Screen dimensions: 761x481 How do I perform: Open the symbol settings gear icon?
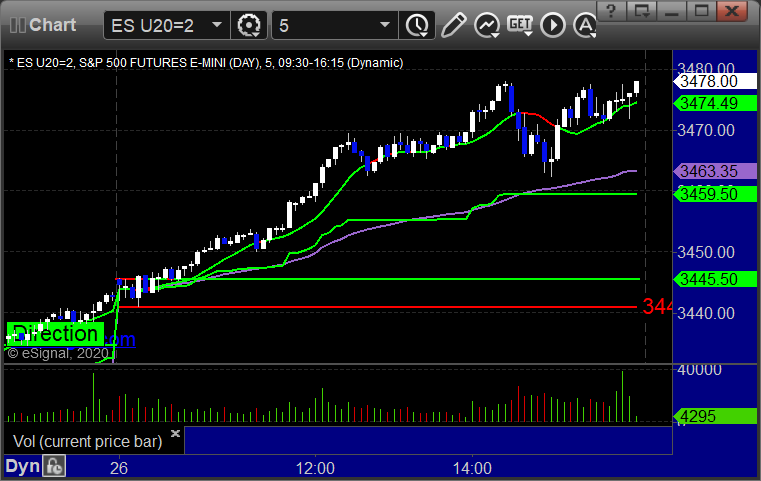pos(249,25)
